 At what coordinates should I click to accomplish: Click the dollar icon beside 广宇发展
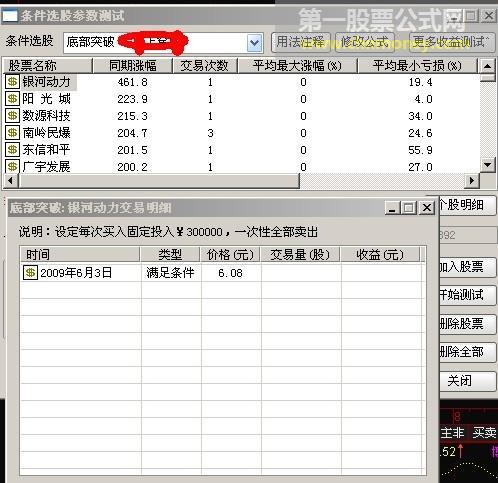12,166
